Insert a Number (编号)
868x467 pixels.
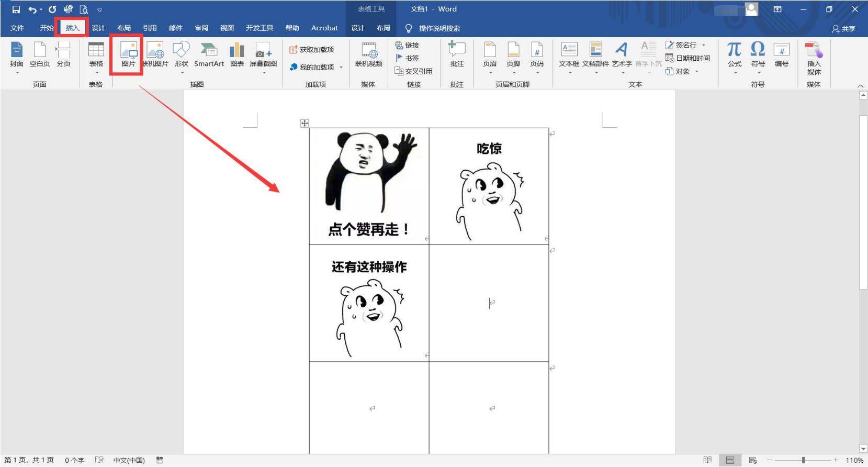pyautogui.click(x=782, y=55)
